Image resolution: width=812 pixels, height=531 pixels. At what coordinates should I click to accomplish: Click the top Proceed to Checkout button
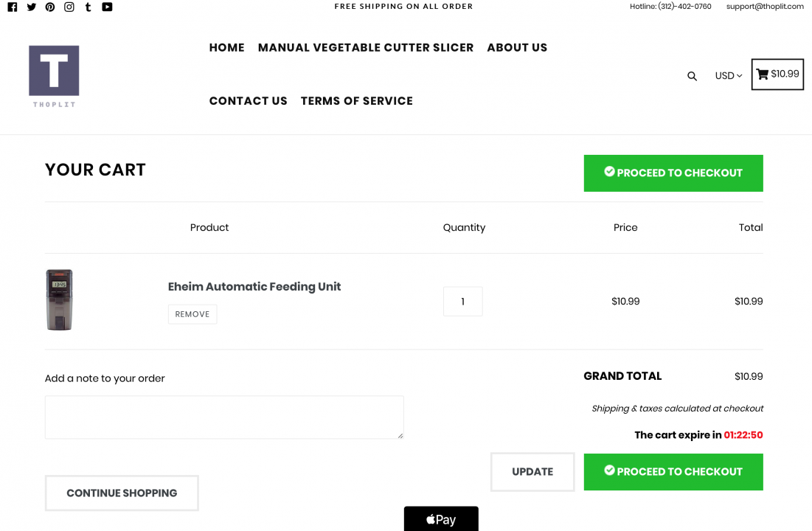coord(673,173)
